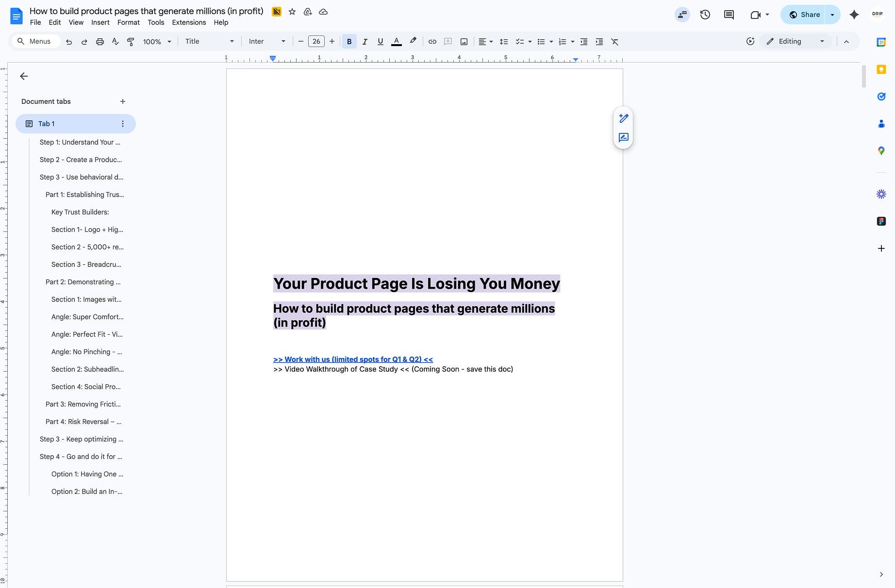Screen dimensions: 895x588
Task: Open the Extensions menu
Action: point(189,22)
